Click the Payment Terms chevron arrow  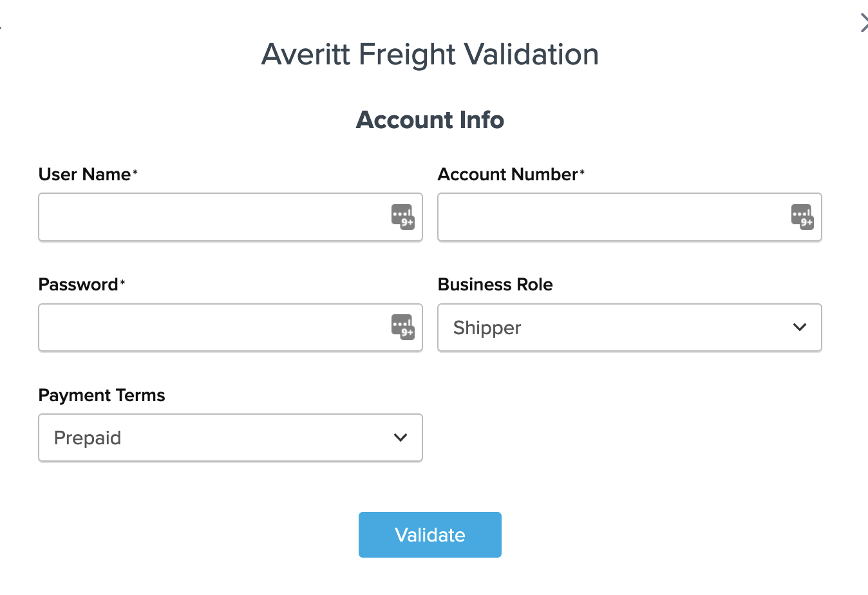(401, 438)
